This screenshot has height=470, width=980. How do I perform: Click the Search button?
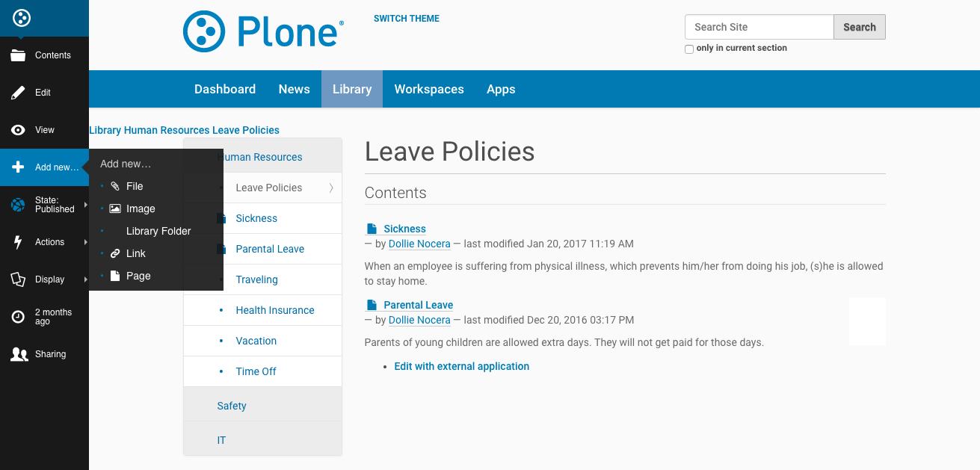(859, 27)
